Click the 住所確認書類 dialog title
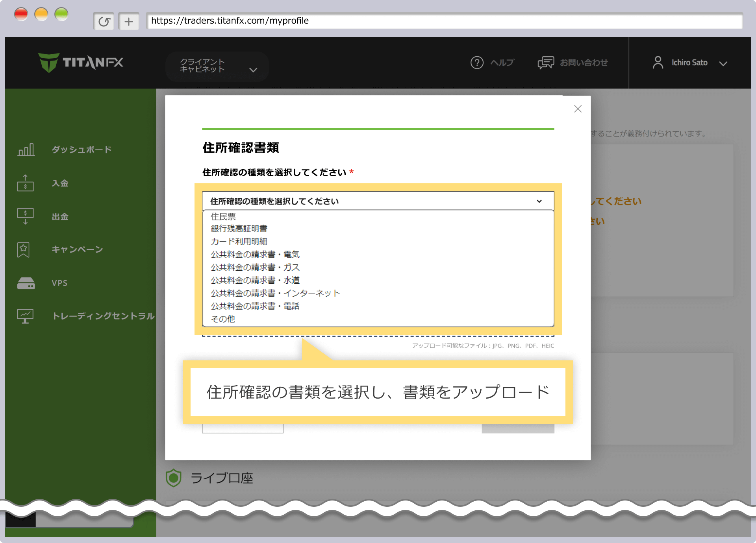Viewport: 756px width, 543px height. pos(241,148)
